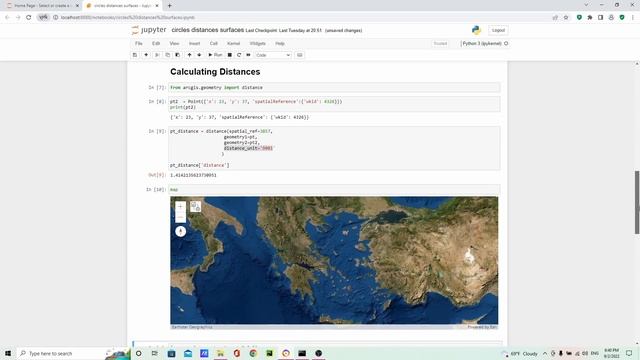Toggle the map 2D/3D view icon

click(x=196, y=207)
